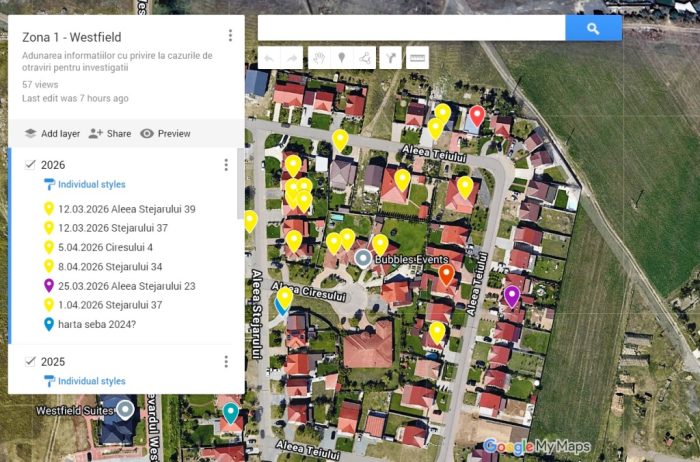Click the map description text

coord(117,62)
